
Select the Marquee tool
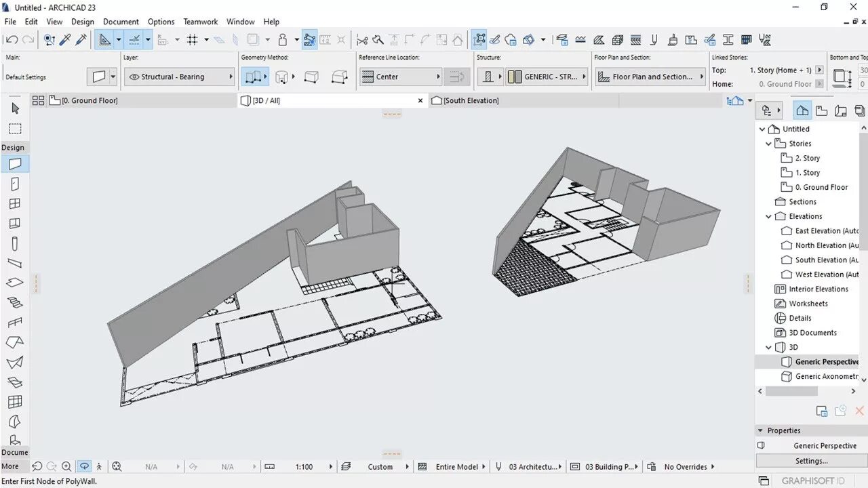click(x=15, y=128)
